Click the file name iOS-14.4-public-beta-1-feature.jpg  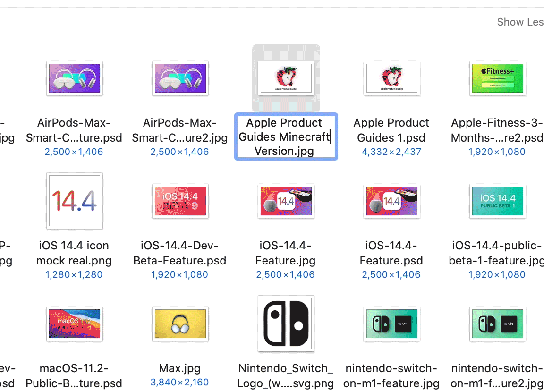click(497, 253)
